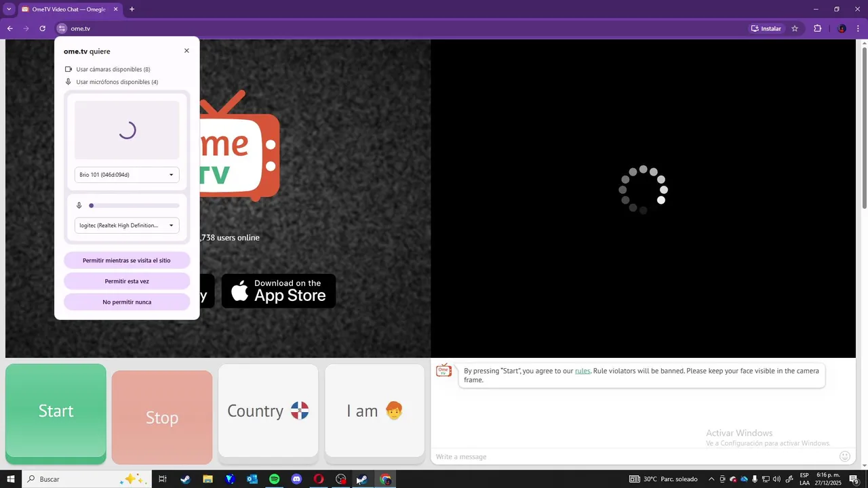This screenshot has width=868, height=488.
Task: Click 'No permitir nunca' button
Action: coord(127,302)
